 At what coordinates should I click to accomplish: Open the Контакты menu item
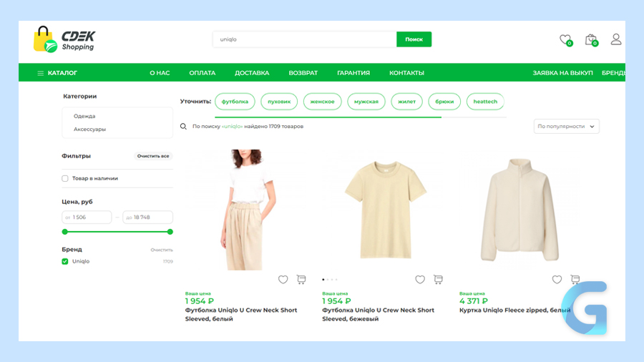click(x=406, y=73)
